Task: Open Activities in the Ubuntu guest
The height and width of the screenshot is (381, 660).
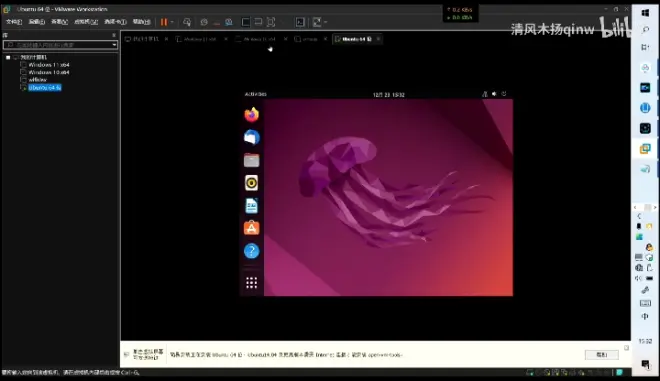Action: tap(255, 94)
